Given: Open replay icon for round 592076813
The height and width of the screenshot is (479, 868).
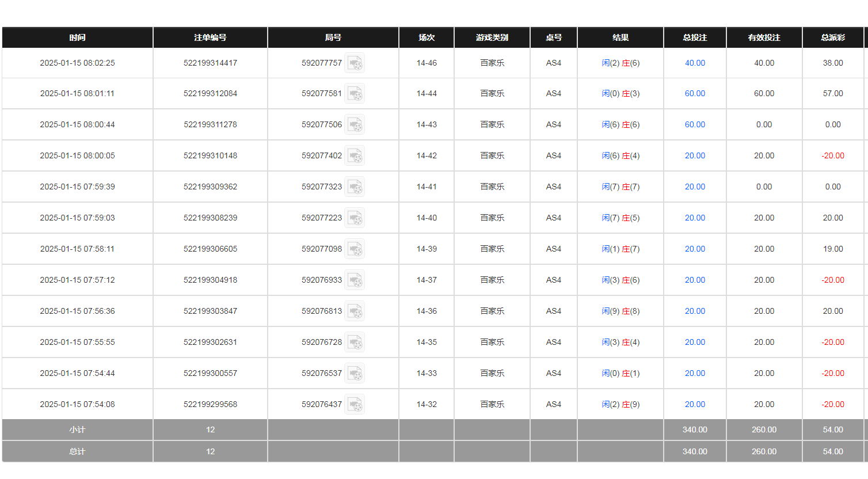Looking at the screenshot, I should (x=355, y=311).
